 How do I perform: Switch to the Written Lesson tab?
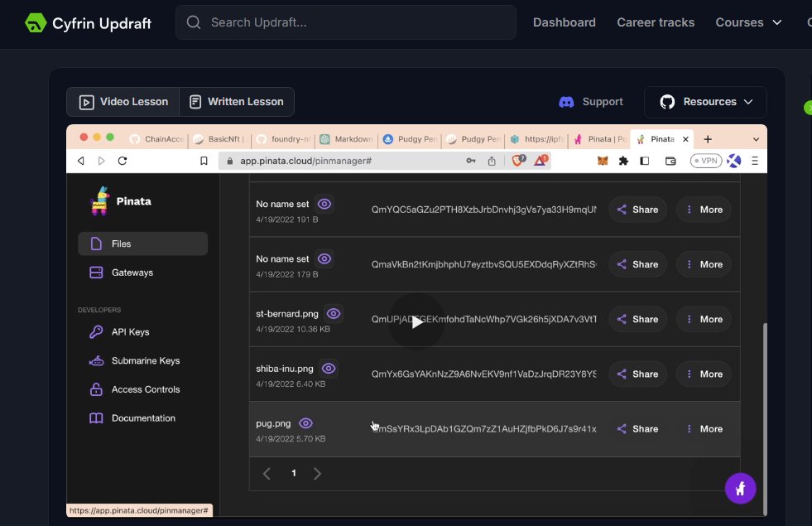[x=237, y=102]
